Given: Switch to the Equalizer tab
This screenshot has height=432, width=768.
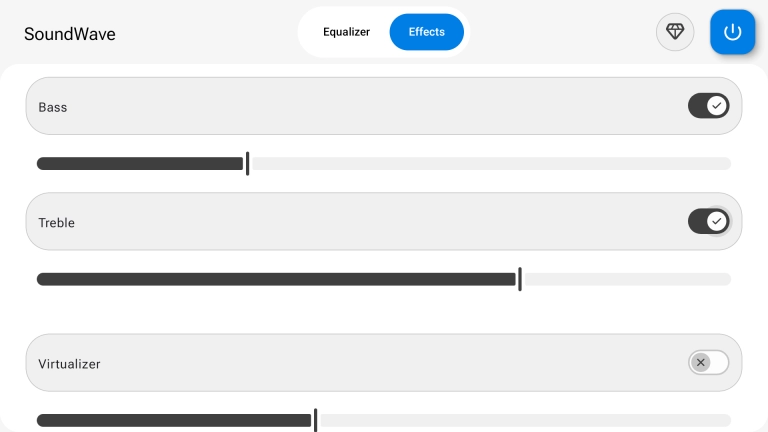Looking at the screenshot, I should pos(346,32).
